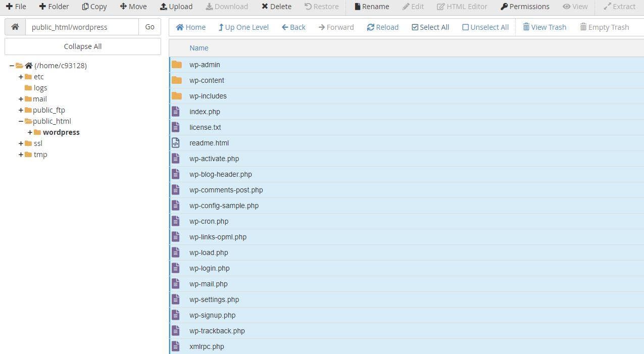The height and width of the screenshot is (354, 644).
Task: Click the View toolbar button
Action: (x=575, y=7)
